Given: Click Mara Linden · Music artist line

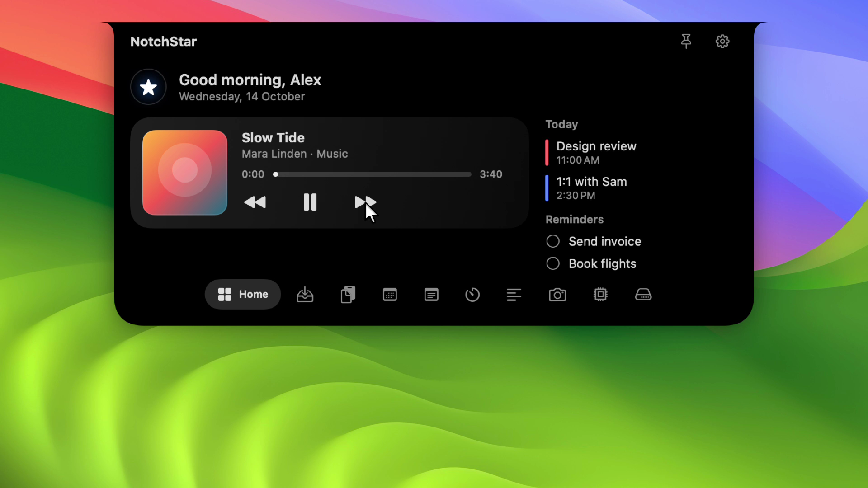Looking at the screenshot, I should pyautogui.click(x=295, y=154).
